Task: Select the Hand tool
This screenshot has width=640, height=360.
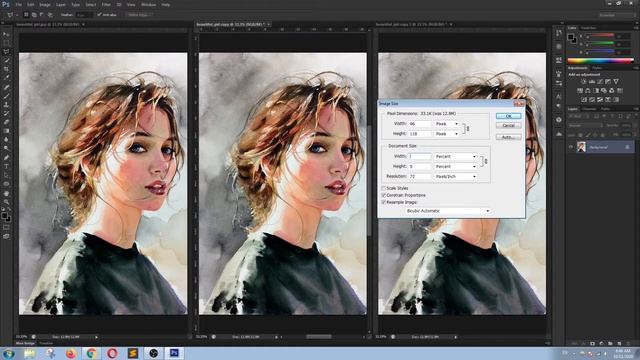Action: 6,193
